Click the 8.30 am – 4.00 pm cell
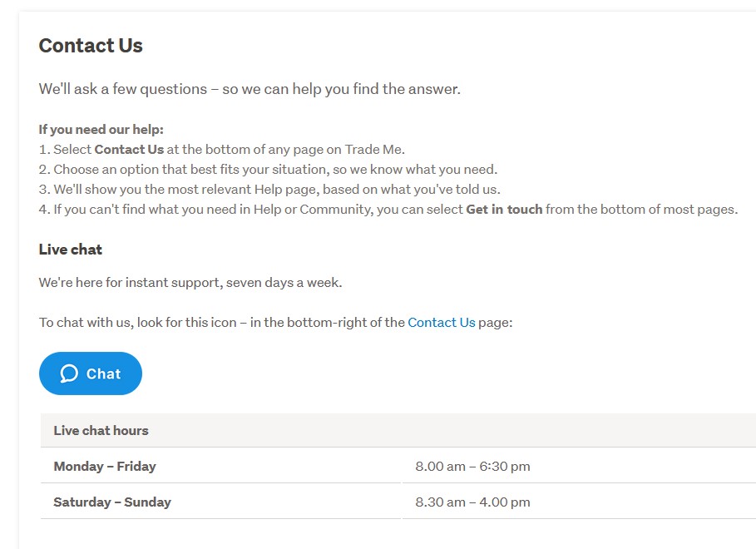Screen dimensions: 756x549 (472, 502)
